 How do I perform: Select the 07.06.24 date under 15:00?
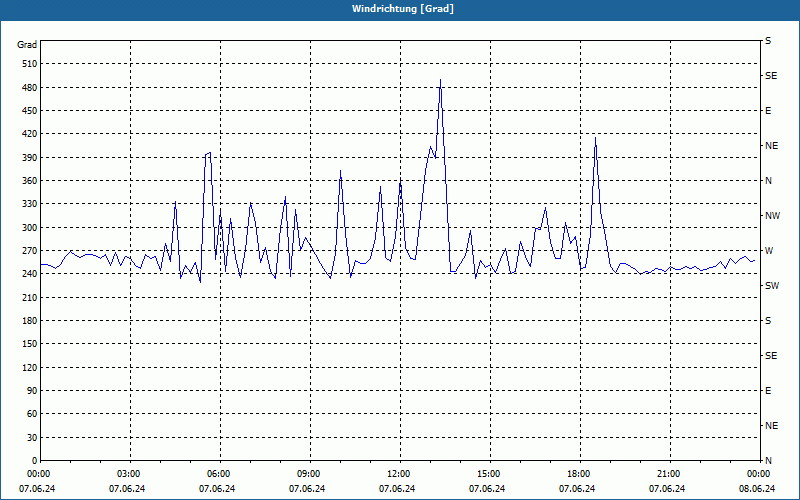point(487,489)
